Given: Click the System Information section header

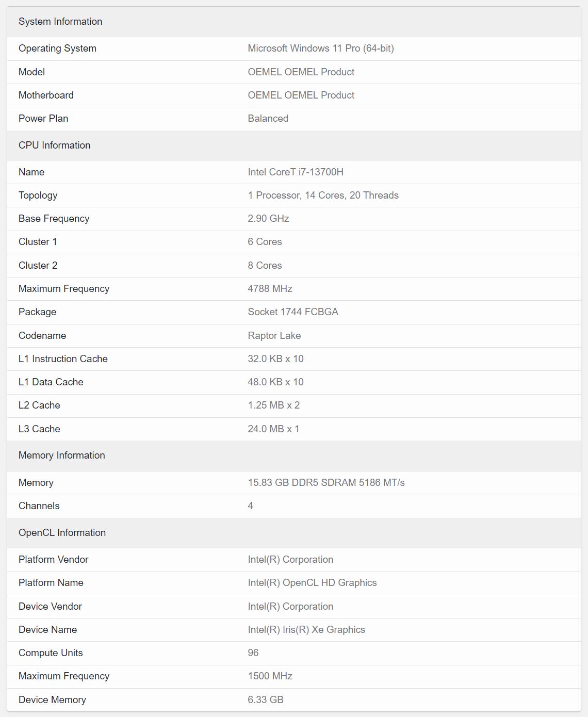Looking at the screenshot, I should pos(60,22).
